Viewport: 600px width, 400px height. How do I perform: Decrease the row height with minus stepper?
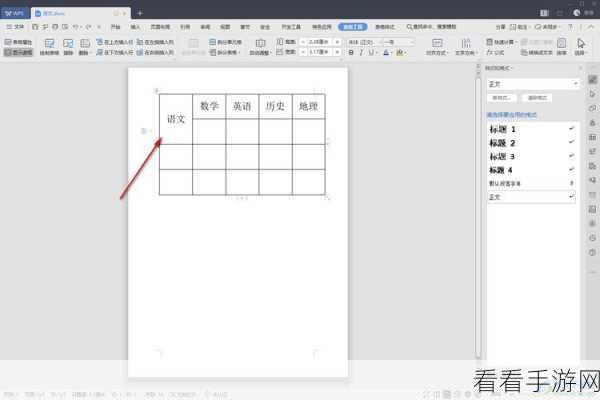[x=303, y=42]
